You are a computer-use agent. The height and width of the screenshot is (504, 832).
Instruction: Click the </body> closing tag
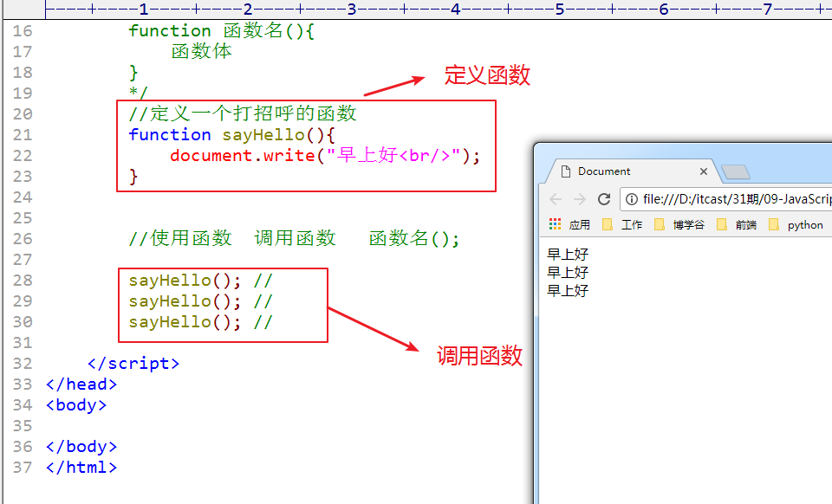click(81, 447)
